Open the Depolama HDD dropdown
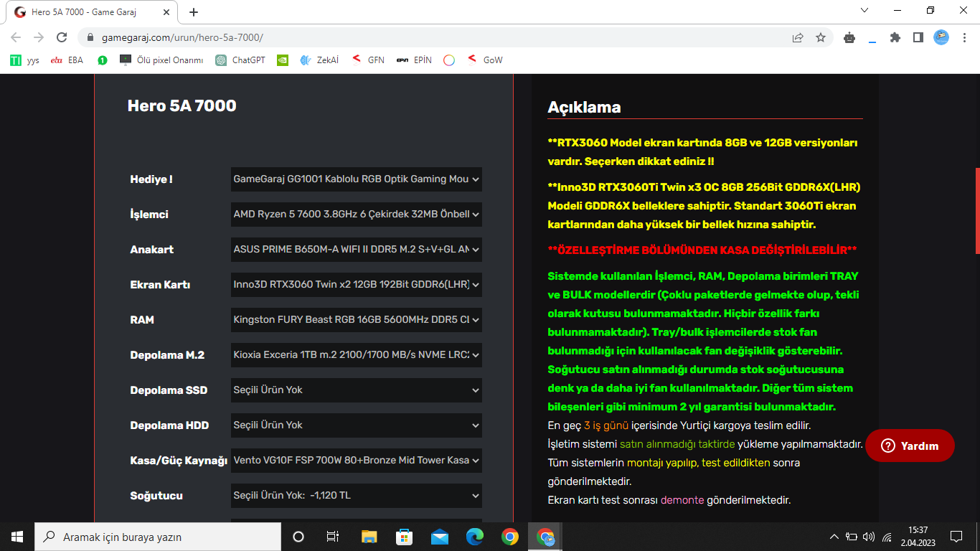The height and width of the screenshot is (551, 980). [356, 425]
